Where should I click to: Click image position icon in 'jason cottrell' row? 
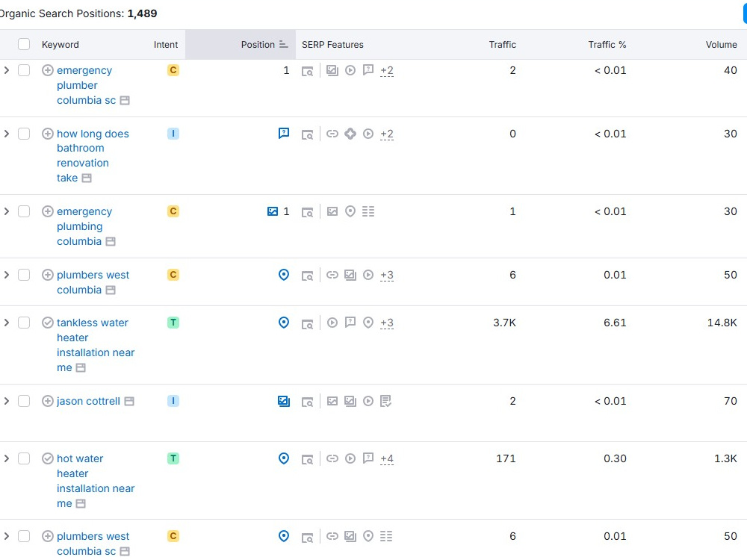283,401
